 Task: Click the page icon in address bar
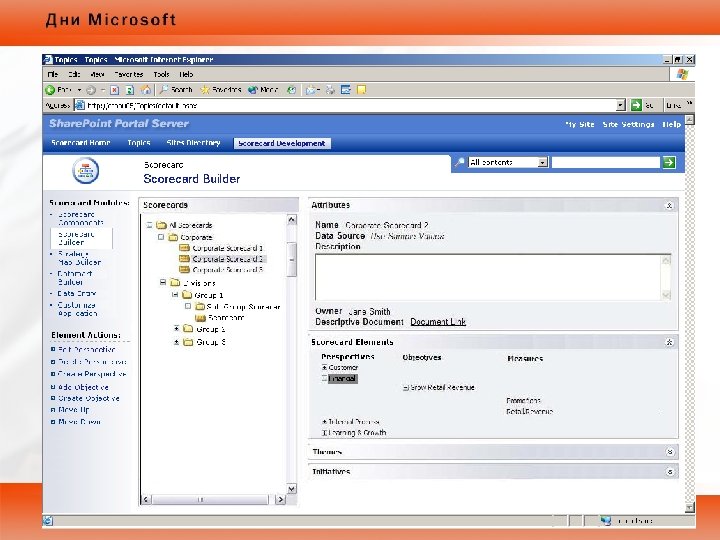coord(79,105)
